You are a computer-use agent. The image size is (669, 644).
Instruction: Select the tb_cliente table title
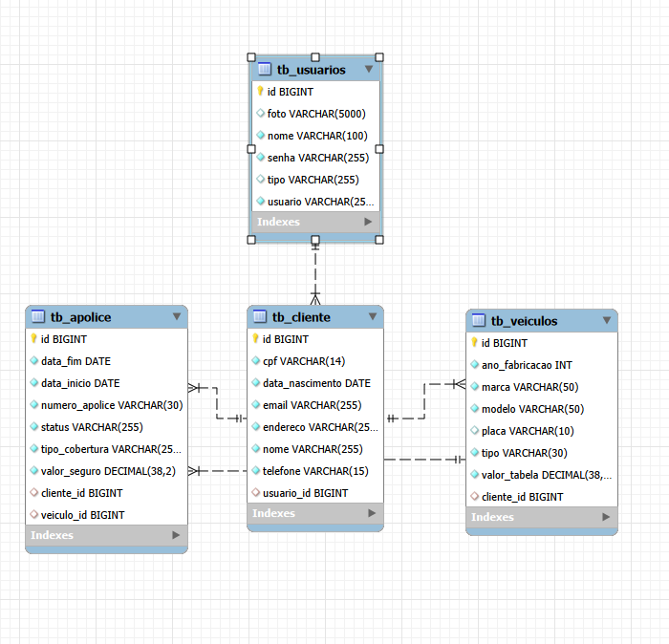click(301, 317)
